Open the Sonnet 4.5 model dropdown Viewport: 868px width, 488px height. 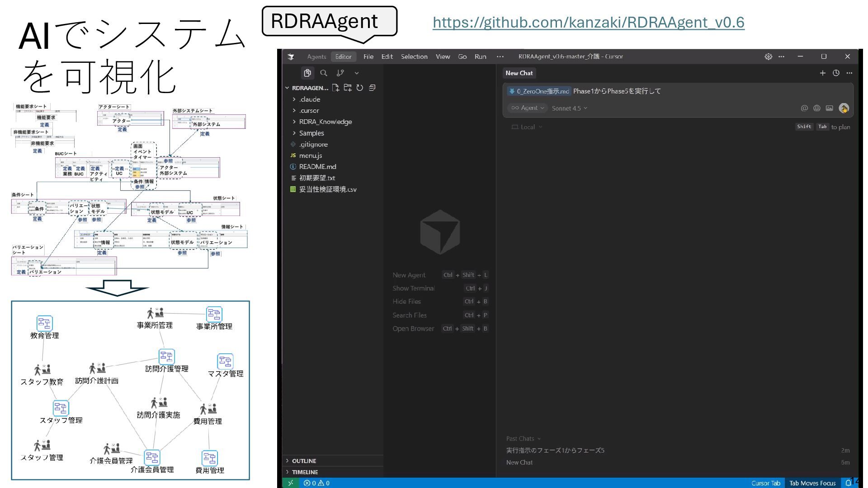(x=569, y=108)
